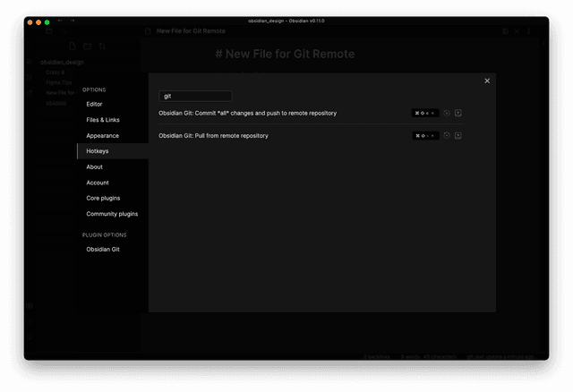This screenshot has height=392, width=573.
Task: Toggle the preview mode icon in the note header
Action: [x=505, y=31]
